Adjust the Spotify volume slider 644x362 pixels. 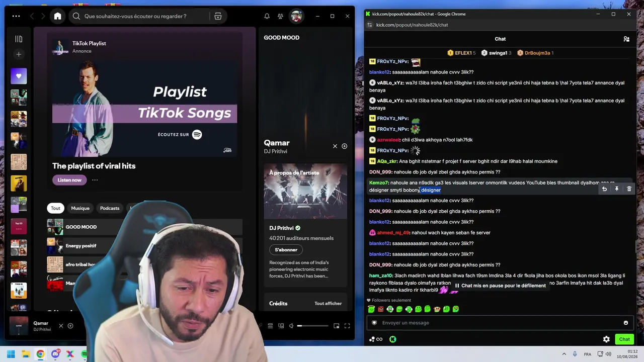click(x=313, y=326)
